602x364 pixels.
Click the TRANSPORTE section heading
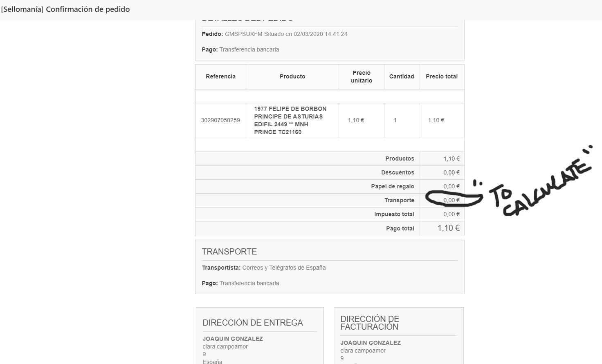tap(229, 252)
